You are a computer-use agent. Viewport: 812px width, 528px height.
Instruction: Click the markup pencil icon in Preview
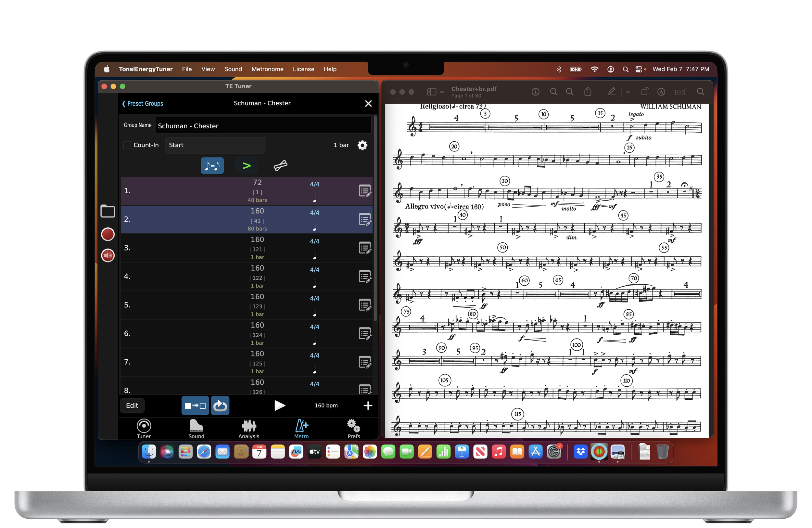(x=612, y=92)
